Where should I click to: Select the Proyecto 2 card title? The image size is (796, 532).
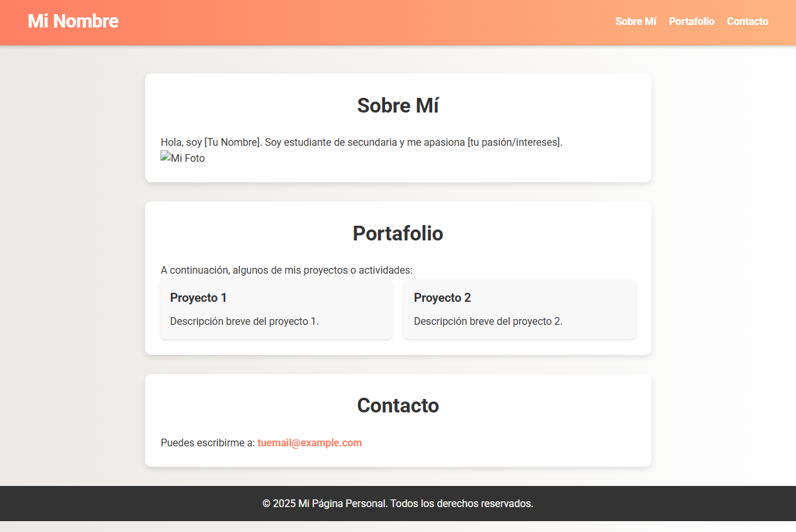pyautogui.click(x=442, y=297)
